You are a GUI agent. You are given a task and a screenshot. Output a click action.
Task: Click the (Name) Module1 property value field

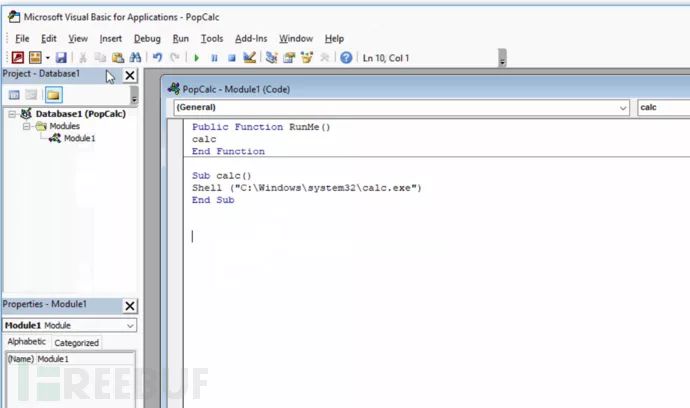tap(85, 359)
